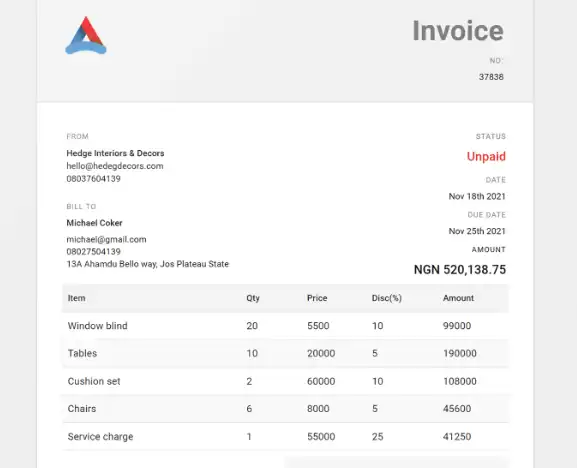Select the Cushion set item cell
This screenshot has height=468, width=577.
(94, 382)
